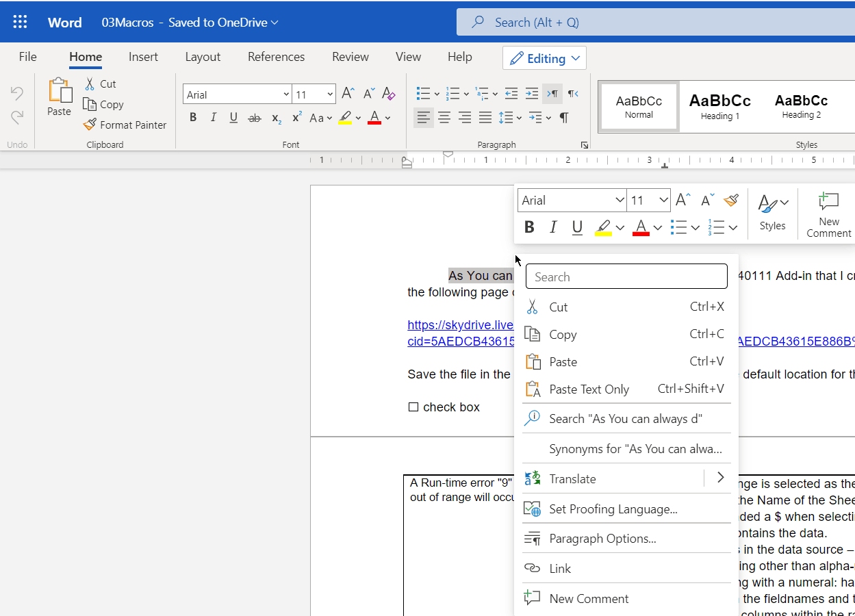Open the ribbon font name dropdown
The image size is (855, 616).
[286, 94]
